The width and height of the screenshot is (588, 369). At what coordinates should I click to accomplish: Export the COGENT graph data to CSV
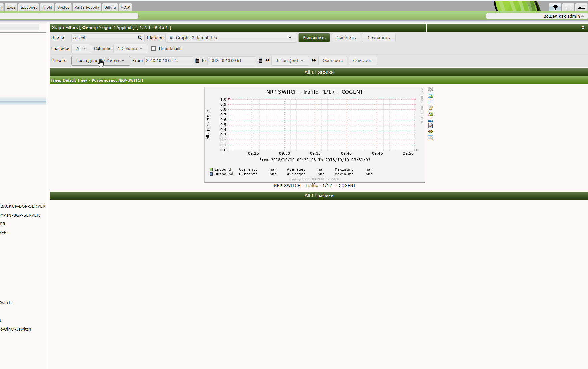[x=431, y=96]
